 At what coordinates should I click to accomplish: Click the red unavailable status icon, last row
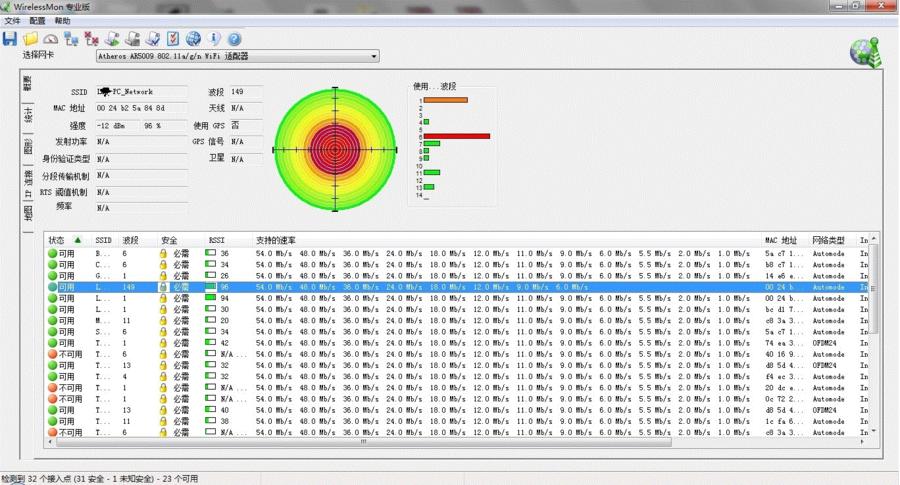pyautogui.click(x=52, y=432)
